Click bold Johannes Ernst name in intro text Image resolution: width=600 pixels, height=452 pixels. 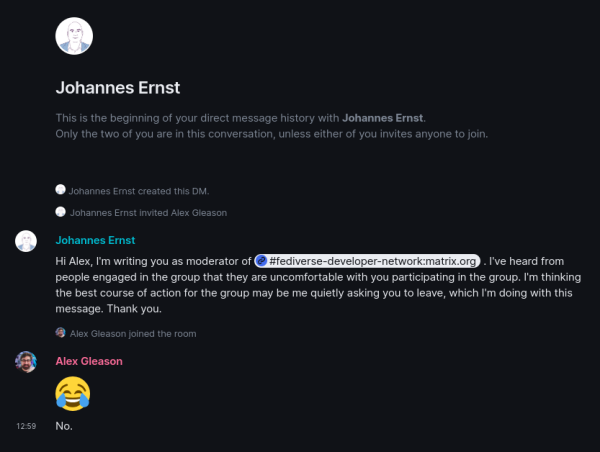coord(382,118)
